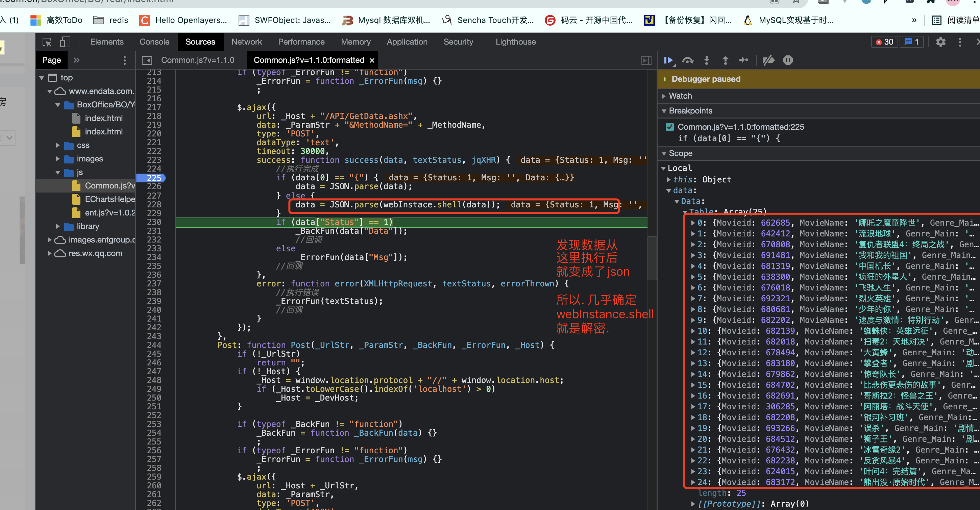
Task: Collapse the js folder
Action: pyautogui.click(x=58, y=173)
